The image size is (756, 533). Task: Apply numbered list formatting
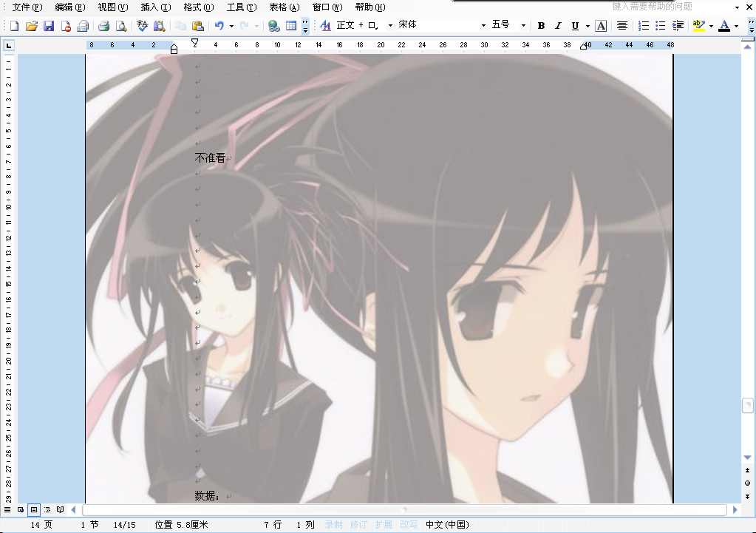pos(643,26)
